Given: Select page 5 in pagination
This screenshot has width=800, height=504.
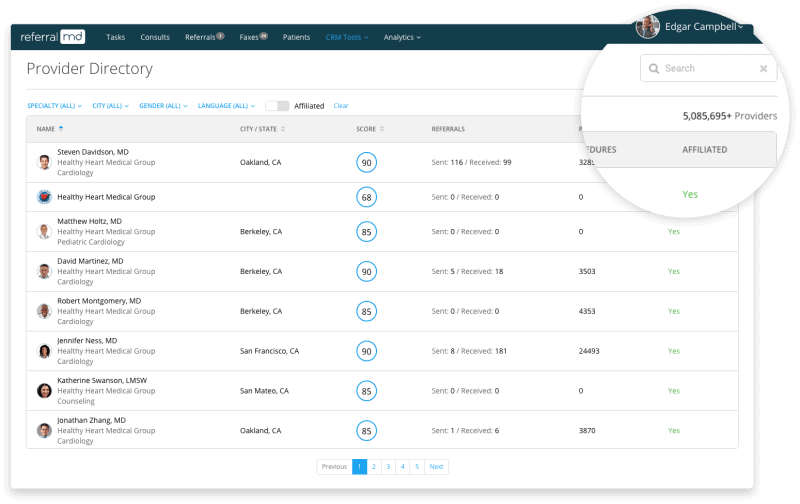Looking at the screenshot, I should tap(417, 466).
